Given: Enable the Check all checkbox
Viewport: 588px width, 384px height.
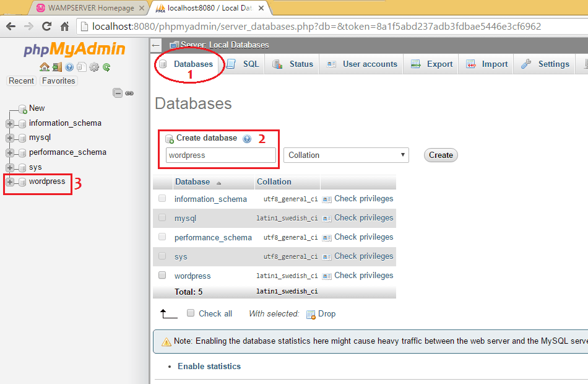Looking at the screenshot, I should click(191, 313).
